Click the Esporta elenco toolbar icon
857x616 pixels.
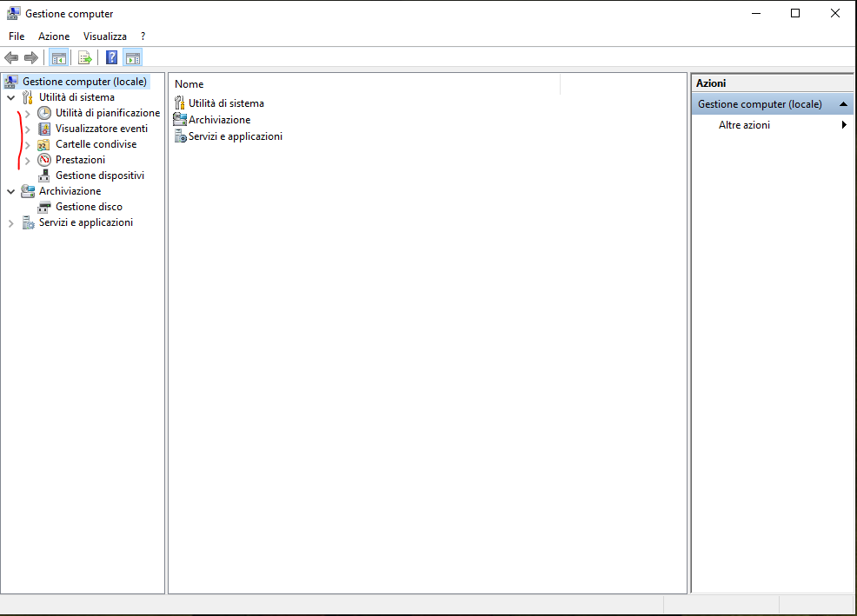(x=84, y=57)
